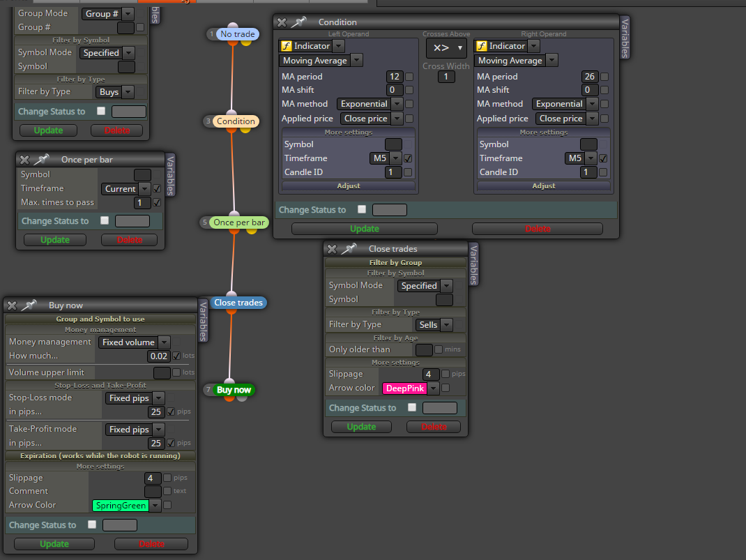The image size is (746, 560).
Task: Pick the DeepPink arrow color swatch
Action: [x=405, y=388]
